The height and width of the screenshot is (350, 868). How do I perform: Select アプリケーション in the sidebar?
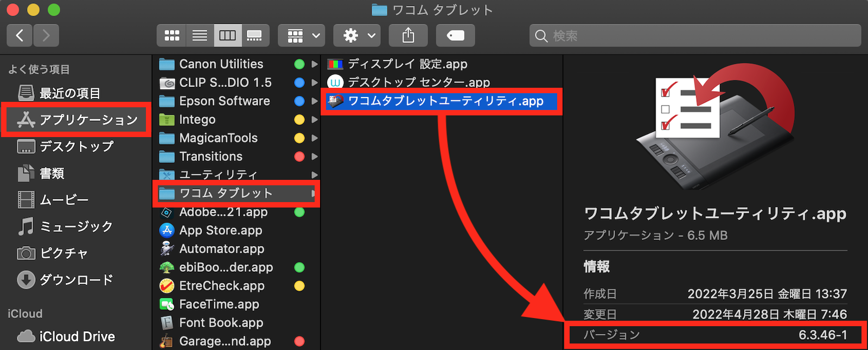click(x=76, y=120)
